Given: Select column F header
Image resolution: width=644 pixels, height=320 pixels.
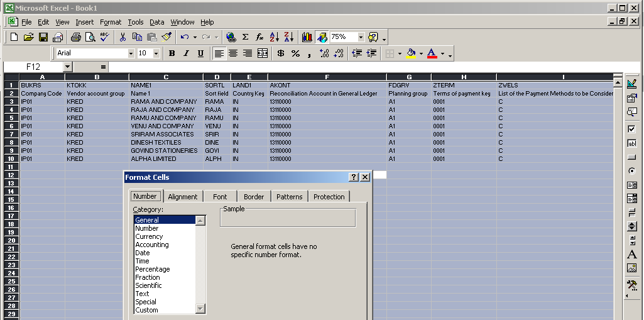Looking at the screenshot, I should pyautogui.click(x=327, y=77).
